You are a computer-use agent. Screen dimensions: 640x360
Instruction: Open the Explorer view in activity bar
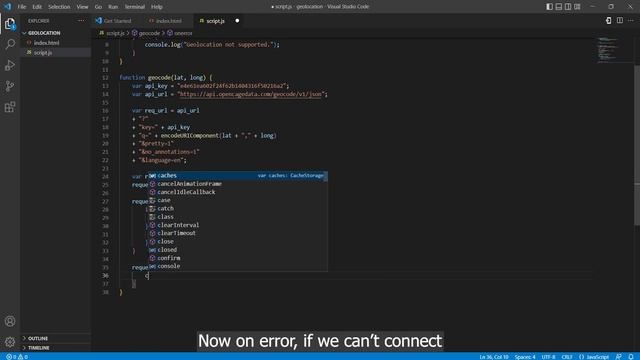(x=10, y=24)
